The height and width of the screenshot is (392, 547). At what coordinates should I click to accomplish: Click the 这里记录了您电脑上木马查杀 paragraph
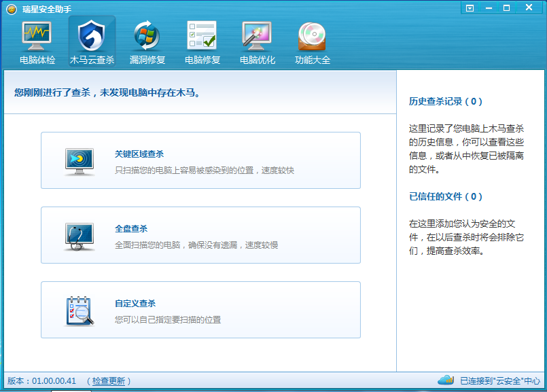(466, 149)
